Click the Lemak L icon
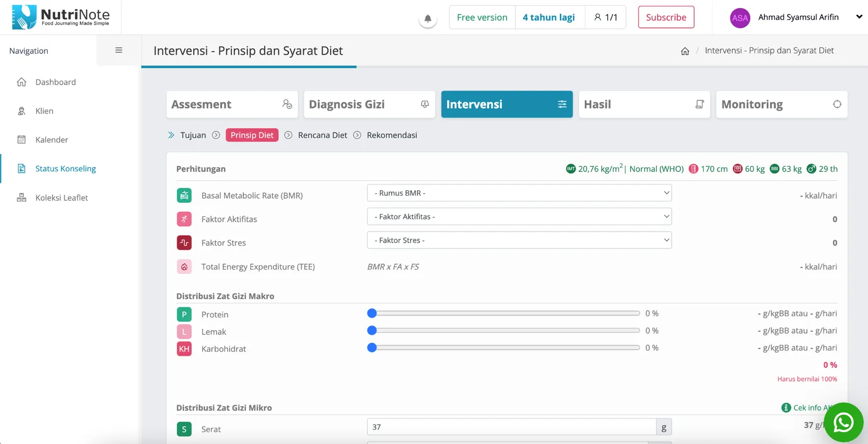868x444 pixels. pos(184,332)
